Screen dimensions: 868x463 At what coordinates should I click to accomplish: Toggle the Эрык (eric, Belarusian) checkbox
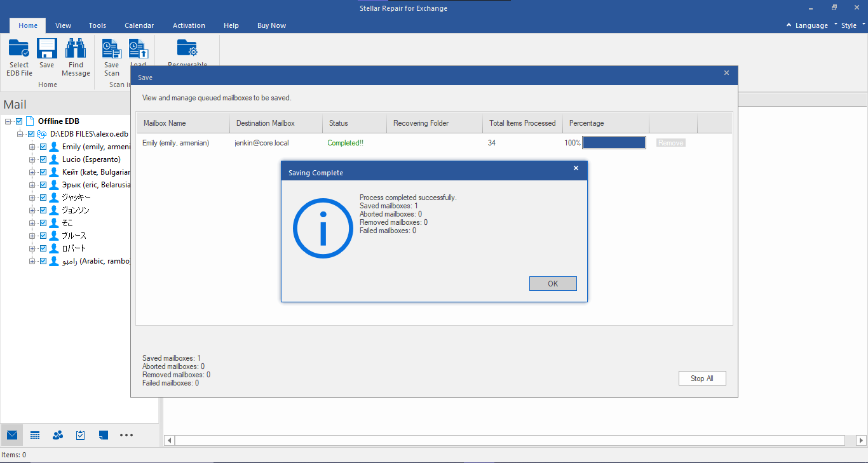click(x=43, y=185)
